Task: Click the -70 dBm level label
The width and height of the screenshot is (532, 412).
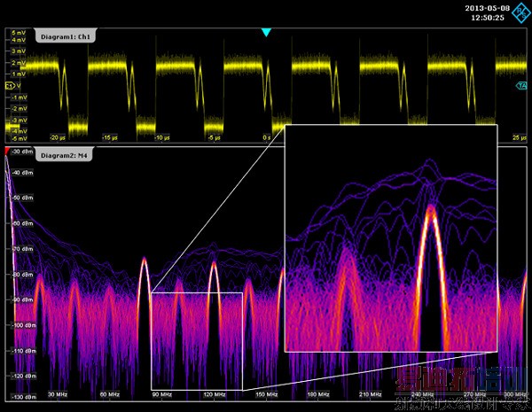Action: (22, 249)
